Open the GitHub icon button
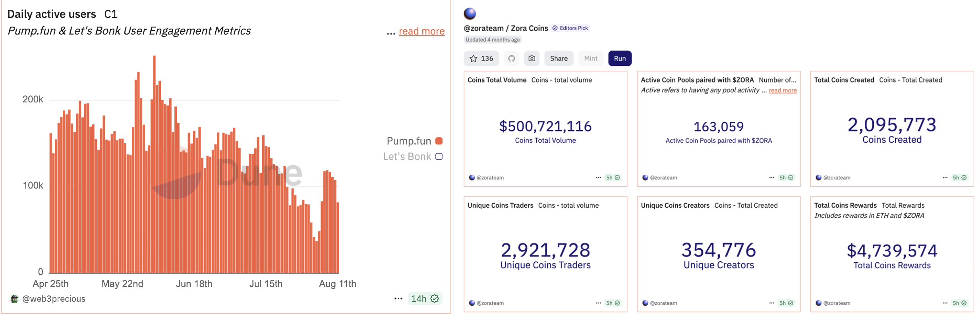Image resolution: width=980 pixels, height=316 pixels. [x=512, y=58]
